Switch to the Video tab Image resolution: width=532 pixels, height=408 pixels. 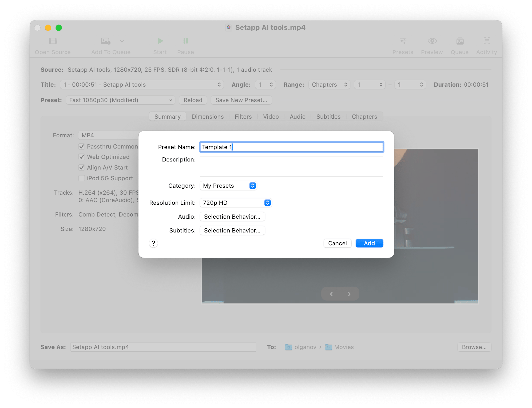coord(270,116)
